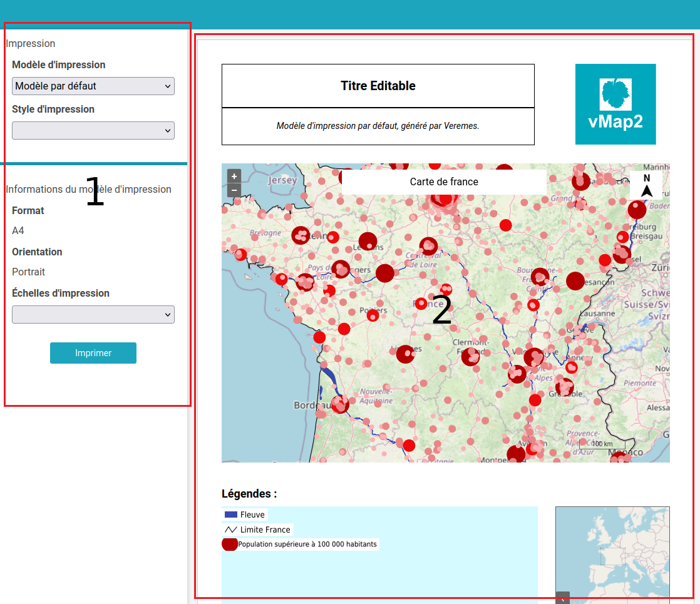Image resolution: width=700 pixels, height=604 pixels.
Task: Click the Limite France zigzag legend icon
Action: 230,530
